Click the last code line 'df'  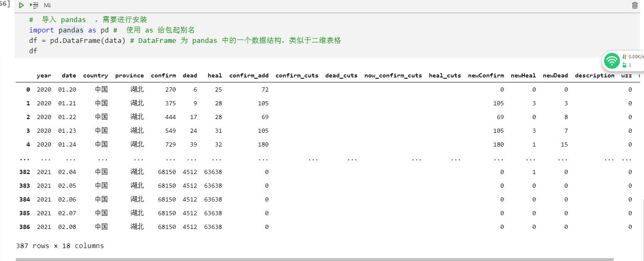point(33,51)
